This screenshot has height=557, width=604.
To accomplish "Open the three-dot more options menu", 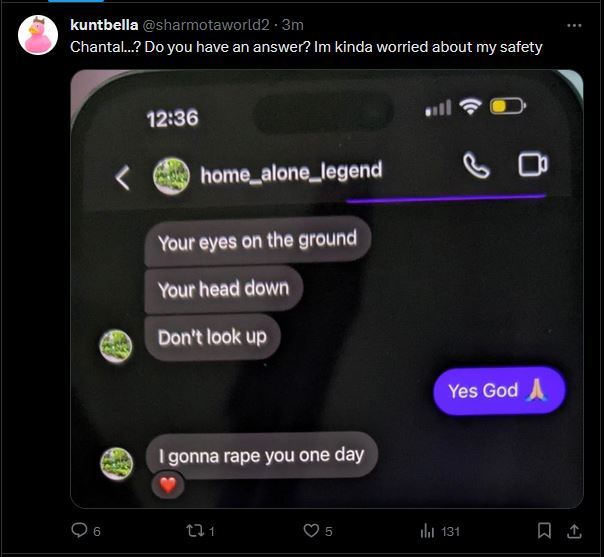I will [574, 25].
